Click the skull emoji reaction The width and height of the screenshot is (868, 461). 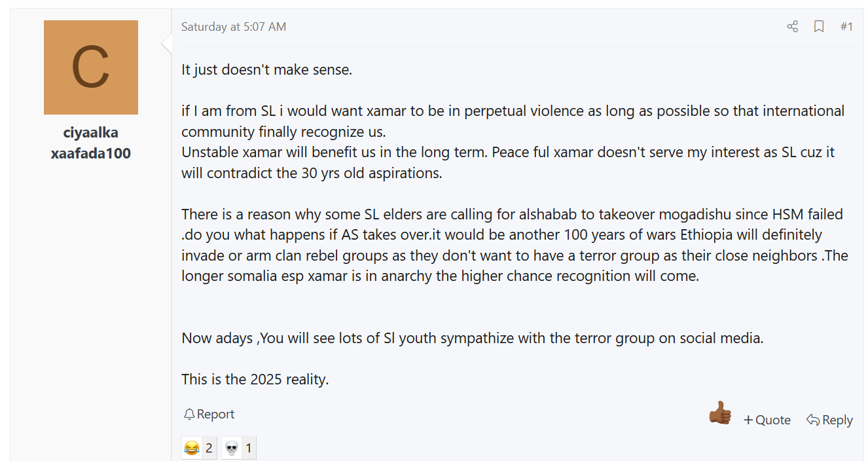point(232,448)
